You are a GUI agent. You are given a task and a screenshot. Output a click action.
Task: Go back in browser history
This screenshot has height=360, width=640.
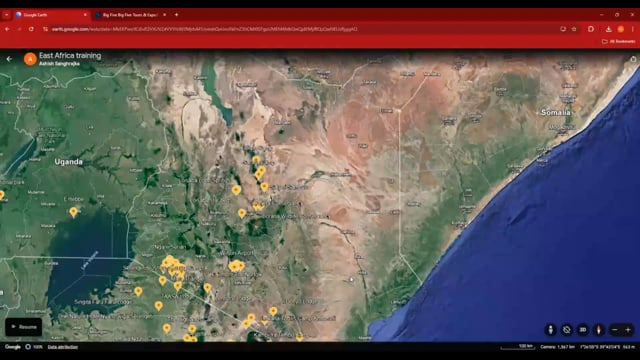pyautogui.click(x=7, y=29)
